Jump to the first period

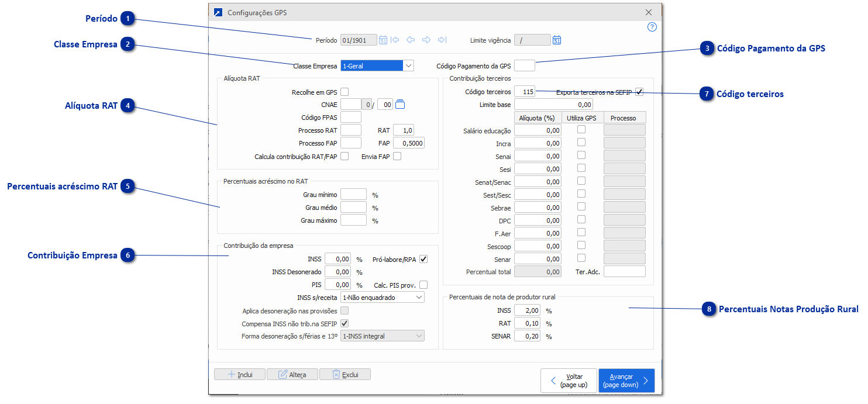395,40
